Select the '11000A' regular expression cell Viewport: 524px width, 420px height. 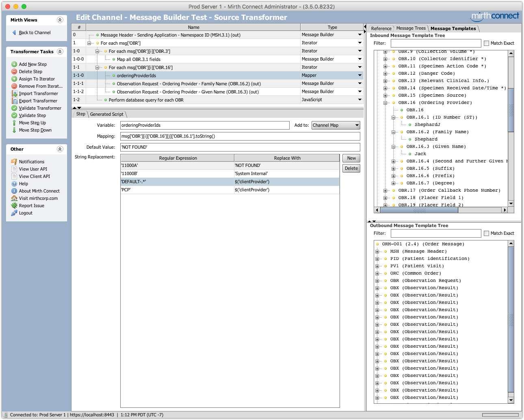177,165
